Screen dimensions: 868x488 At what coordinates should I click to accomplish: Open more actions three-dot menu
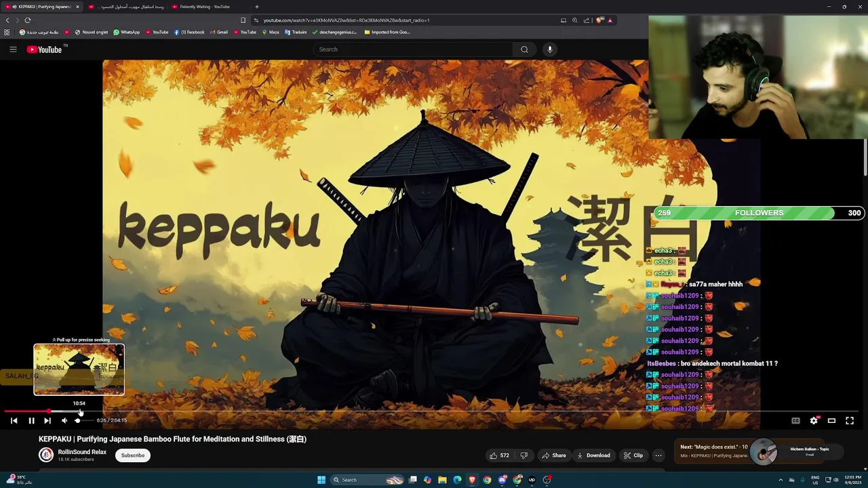pos(658,455)
